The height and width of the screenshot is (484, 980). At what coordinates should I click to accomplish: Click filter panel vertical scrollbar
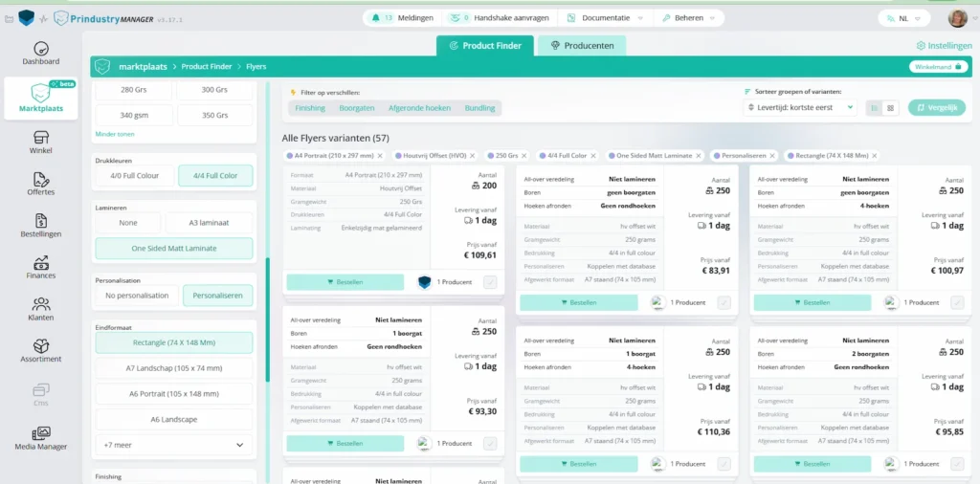268,319
